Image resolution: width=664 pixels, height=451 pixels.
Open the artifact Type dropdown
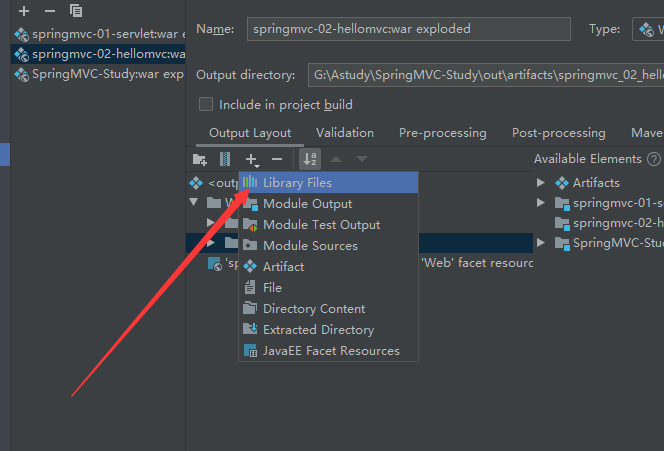point(648,29)
